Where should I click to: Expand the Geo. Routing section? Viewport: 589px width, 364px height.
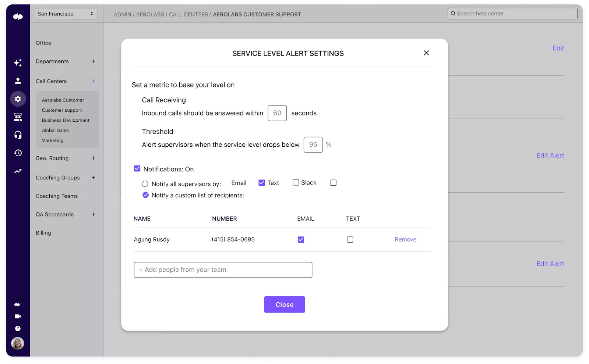(94, 158)
